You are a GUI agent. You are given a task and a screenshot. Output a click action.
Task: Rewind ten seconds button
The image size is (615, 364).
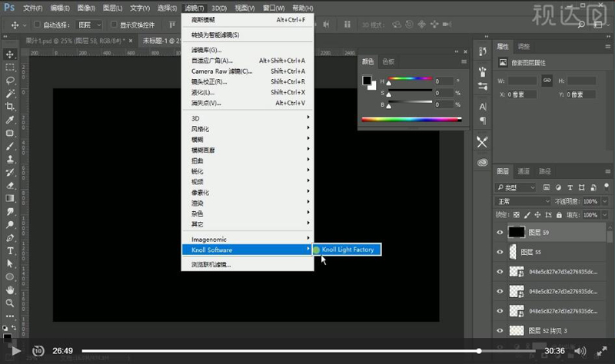tap(38, 351)
